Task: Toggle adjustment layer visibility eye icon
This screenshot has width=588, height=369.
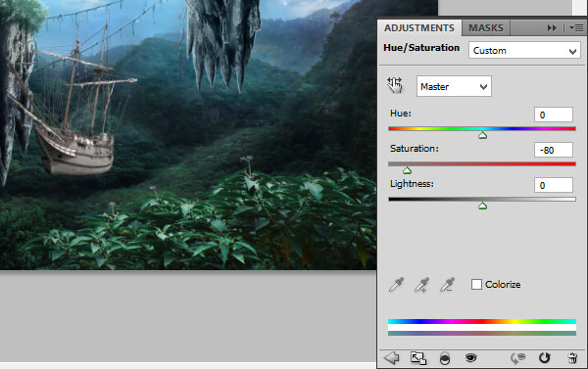Action: pos(470,358)
